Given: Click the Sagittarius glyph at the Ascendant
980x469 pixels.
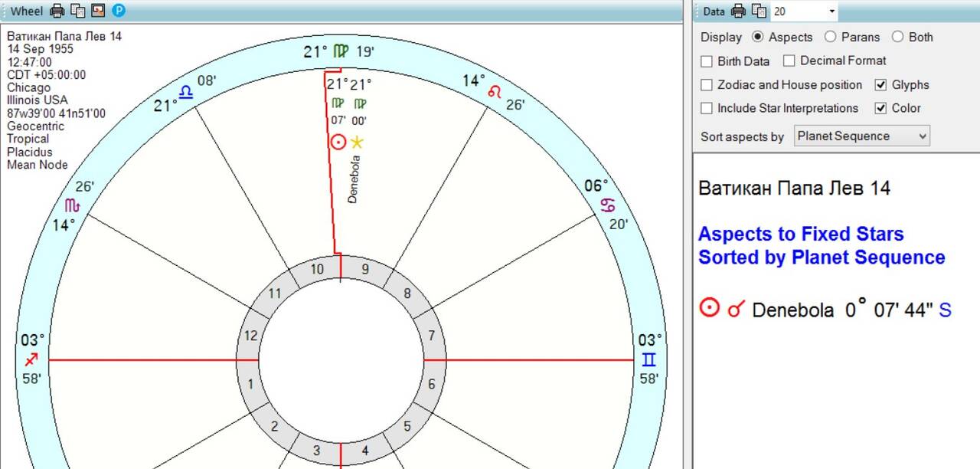Looking at the screenshot, I should tap(31, 359).
